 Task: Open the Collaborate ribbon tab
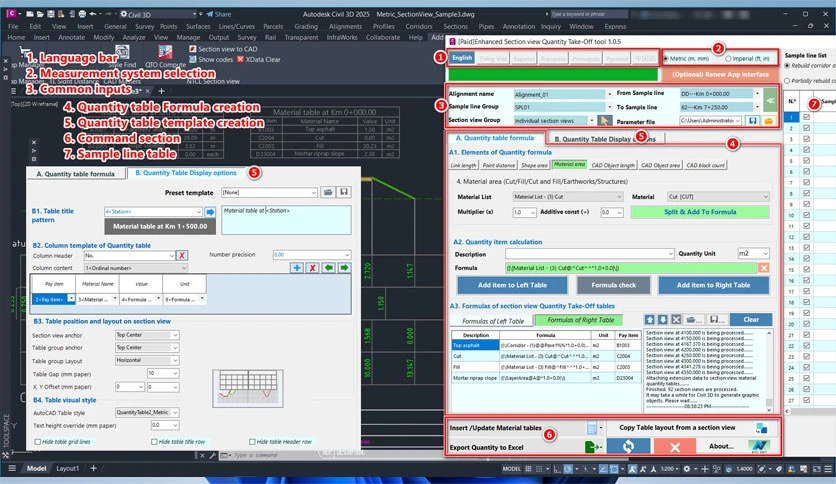coord(383,37)
